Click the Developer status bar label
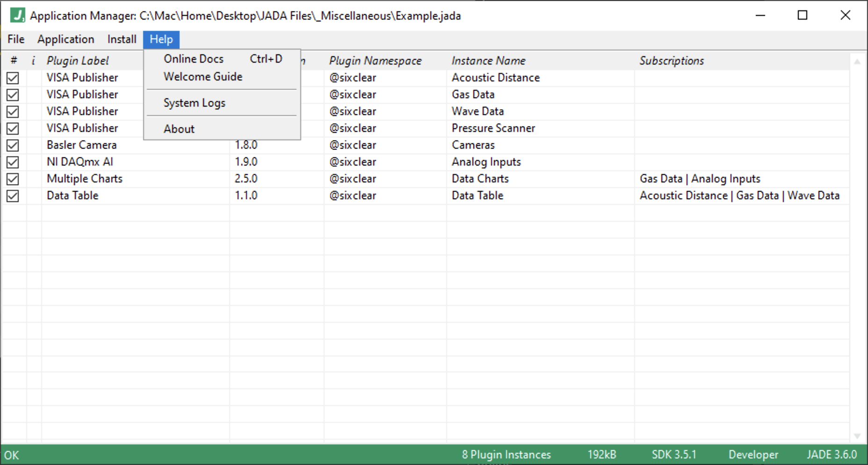Viewport: 868px width, 465px height. click(x=753, y=455)
